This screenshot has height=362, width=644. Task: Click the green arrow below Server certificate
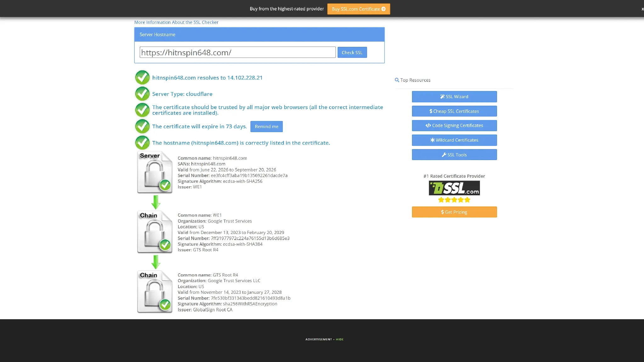tap(156, 202)
